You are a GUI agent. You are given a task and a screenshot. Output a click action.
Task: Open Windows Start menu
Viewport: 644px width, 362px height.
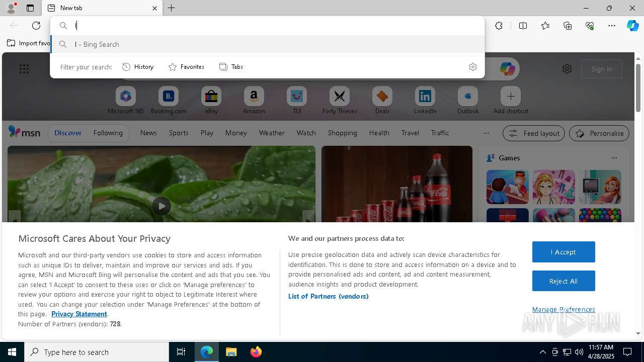coord(12,352)
